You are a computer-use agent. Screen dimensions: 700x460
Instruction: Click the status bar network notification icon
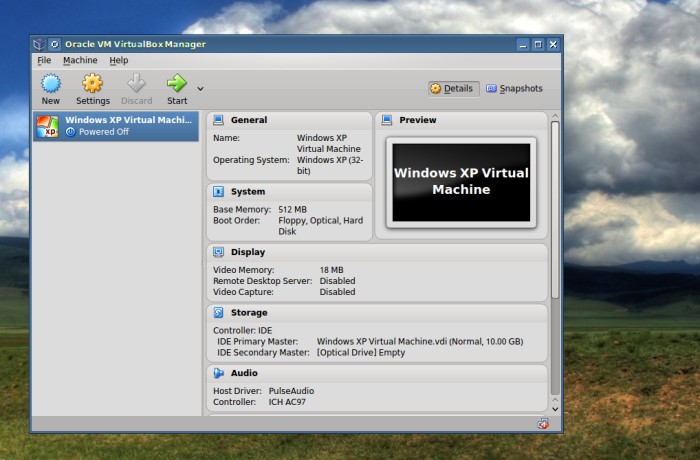[543, 424]
